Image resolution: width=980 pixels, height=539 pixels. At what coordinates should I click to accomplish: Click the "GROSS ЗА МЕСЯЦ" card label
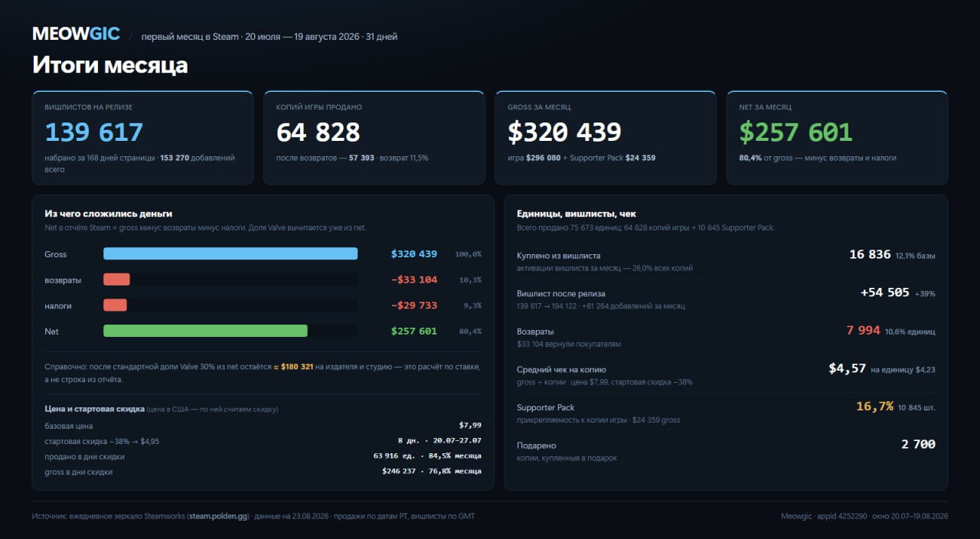(539, 107)
